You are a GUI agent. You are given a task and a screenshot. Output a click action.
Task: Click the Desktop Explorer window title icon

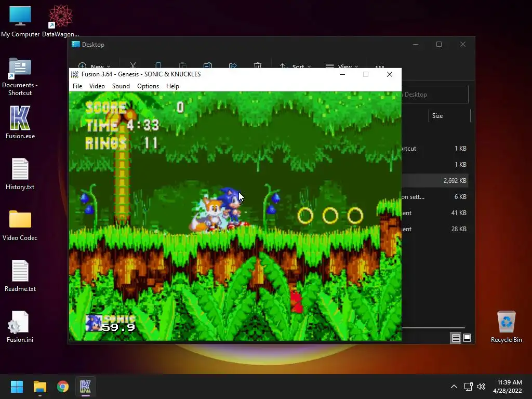click(76, 45)
